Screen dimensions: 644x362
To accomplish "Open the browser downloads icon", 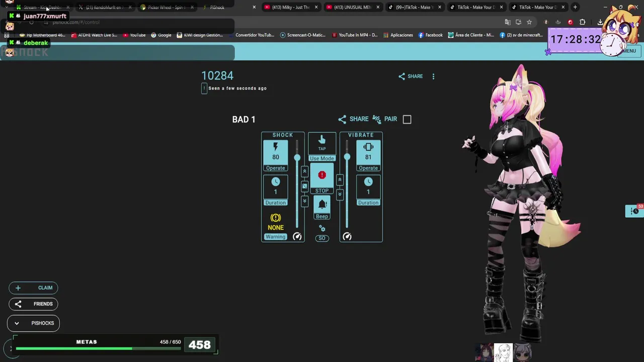I will point(600,22).
